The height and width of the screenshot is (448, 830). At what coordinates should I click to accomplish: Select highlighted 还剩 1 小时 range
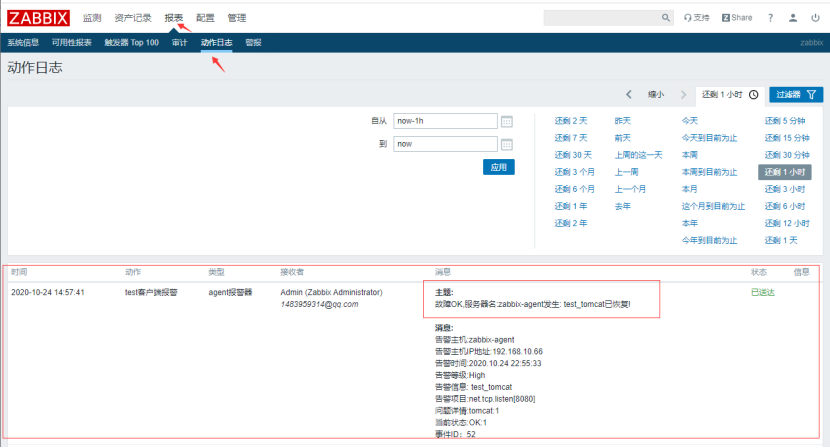coord(785,172)
